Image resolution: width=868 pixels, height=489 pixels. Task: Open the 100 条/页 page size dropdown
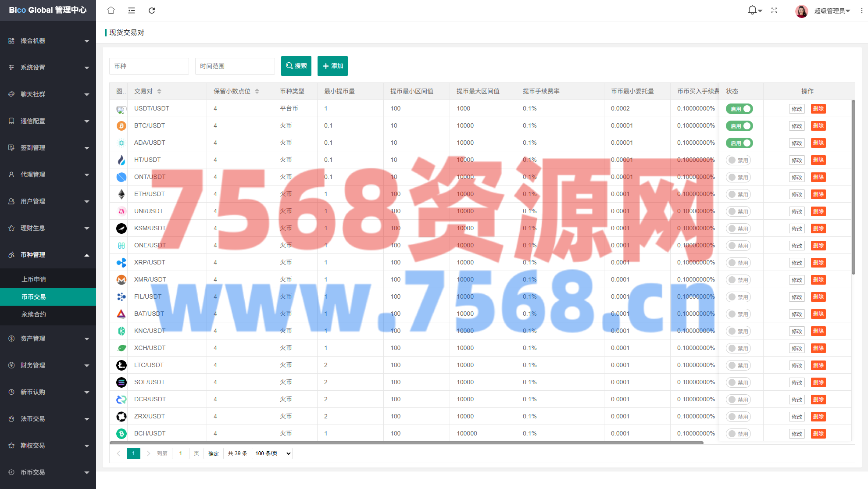272,453
